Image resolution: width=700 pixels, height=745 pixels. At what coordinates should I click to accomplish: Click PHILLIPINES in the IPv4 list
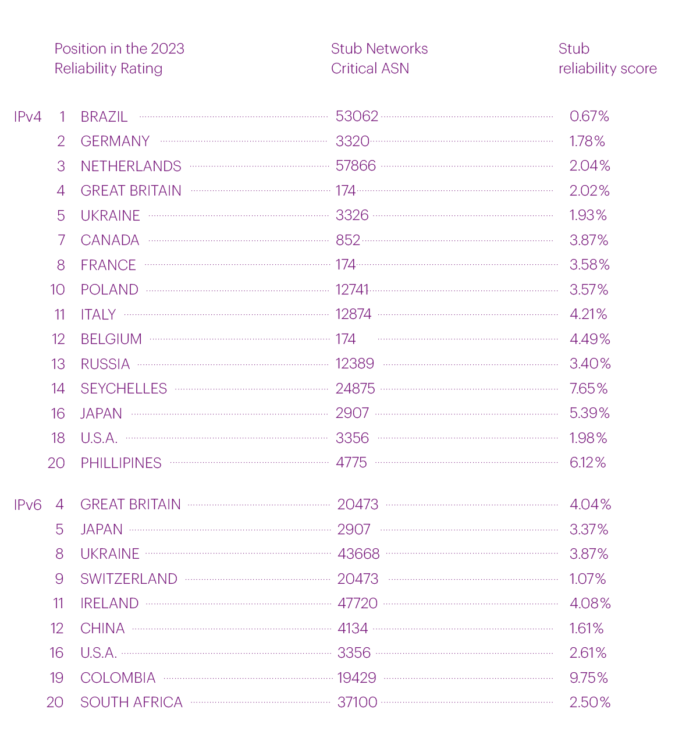(x=121, y=463)
